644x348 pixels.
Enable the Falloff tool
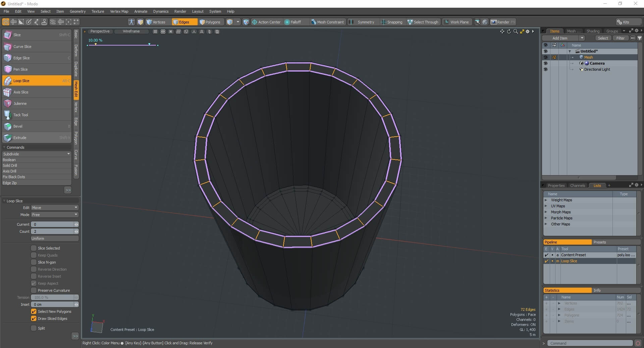294,22
